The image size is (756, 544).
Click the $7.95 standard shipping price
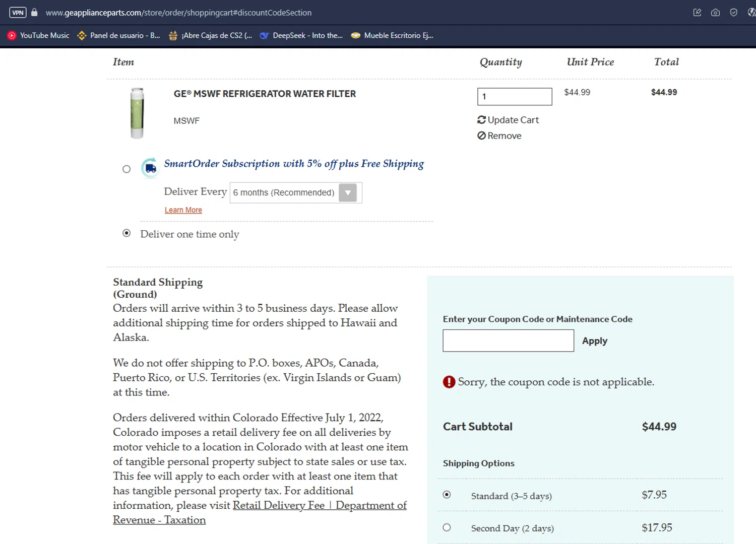654,495
